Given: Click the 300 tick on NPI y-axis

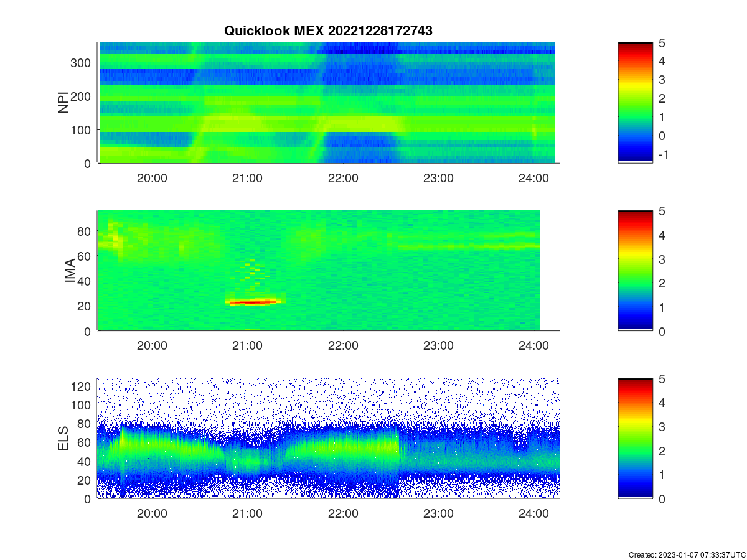Looking at the screenshot, I should 82,62.
